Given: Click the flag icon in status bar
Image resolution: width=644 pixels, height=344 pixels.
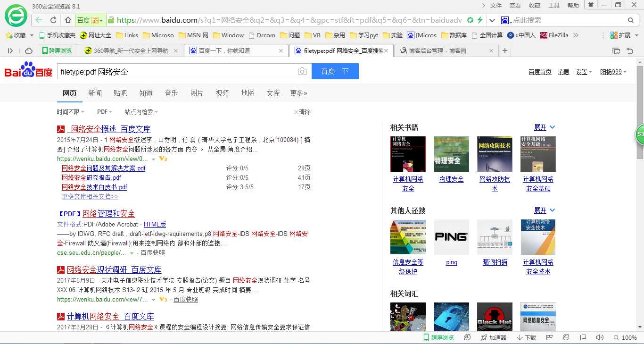Looking at the screenshot, I should 549,337.
